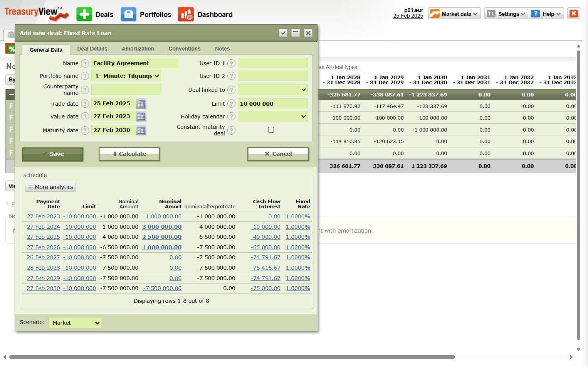588x368 pixels.
Task: Click payment date 28 Feb 2028 link
Action: coord(43,268)
